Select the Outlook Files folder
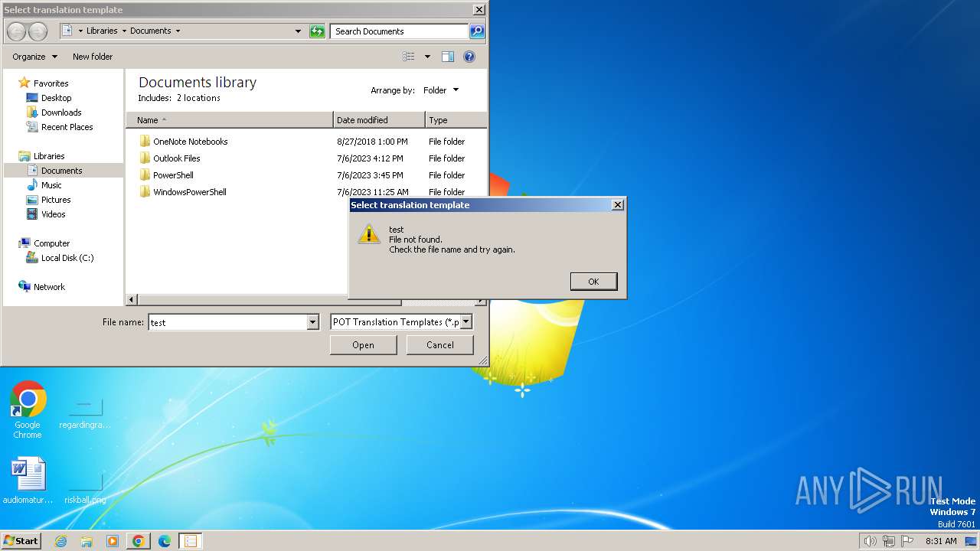980x551 pixels. coord(176,158)
